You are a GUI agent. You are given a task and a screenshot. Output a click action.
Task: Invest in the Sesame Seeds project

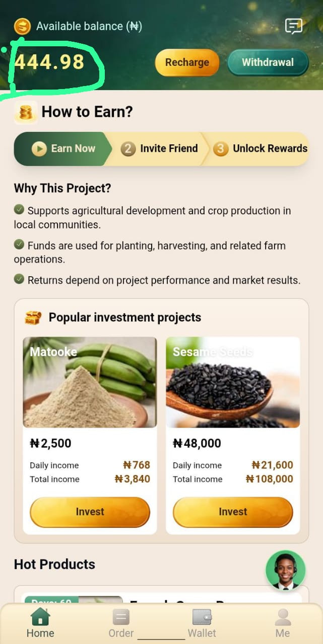coord(233,512)
